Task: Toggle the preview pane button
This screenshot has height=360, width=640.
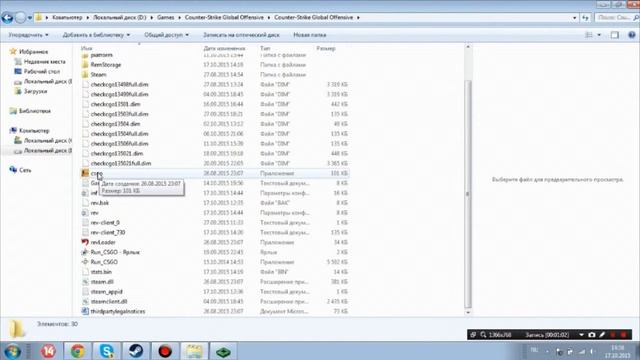Action: pos(615,35)
